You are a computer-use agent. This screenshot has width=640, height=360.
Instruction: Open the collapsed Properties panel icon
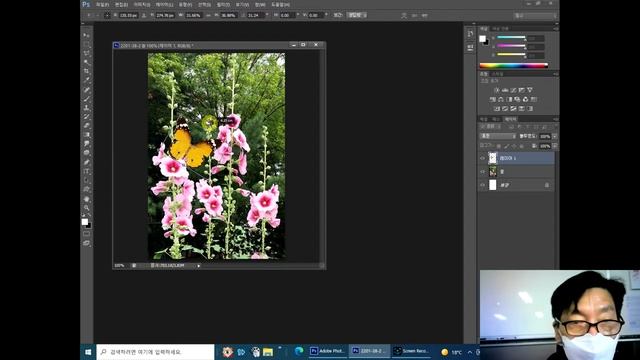[x=470, y=47]
